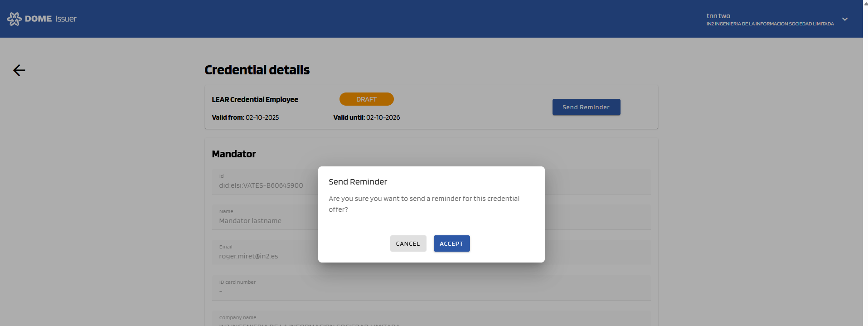The width and height of the screenshot is (868, 326).
Task: Click the reminder confirmation message text
Action: [x=424, y=204]
